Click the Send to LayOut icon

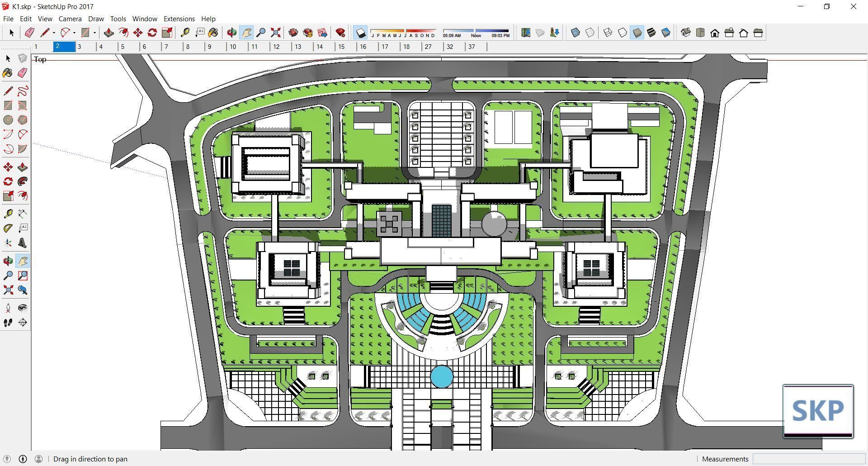tap(322, 33)
